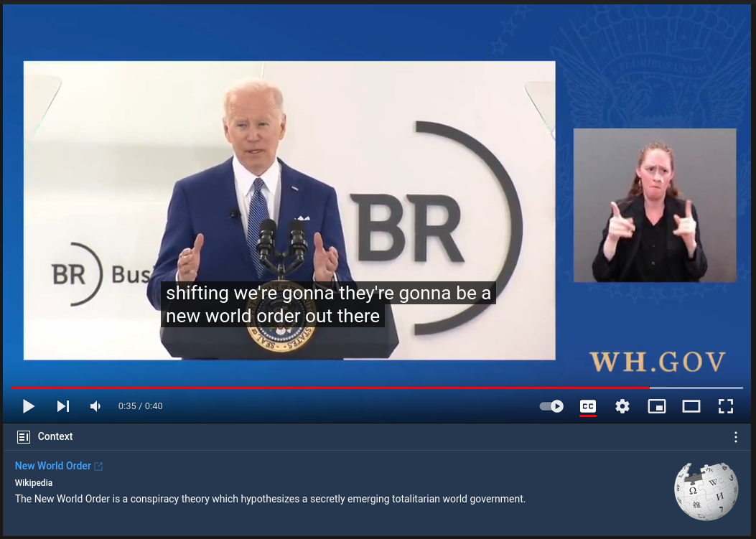Click the Wikipedia source label
Screen dimensions: 756x539
click(34, 482)
